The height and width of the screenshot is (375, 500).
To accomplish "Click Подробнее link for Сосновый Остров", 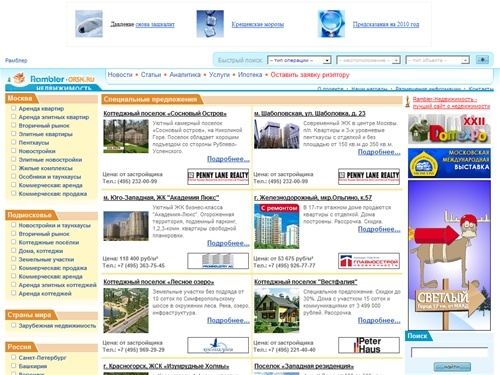I will point(228,159).
